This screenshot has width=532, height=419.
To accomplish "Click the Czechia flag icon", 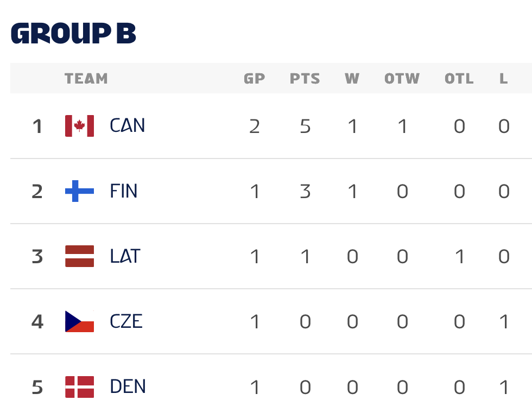I will click(x=79, y=321).
